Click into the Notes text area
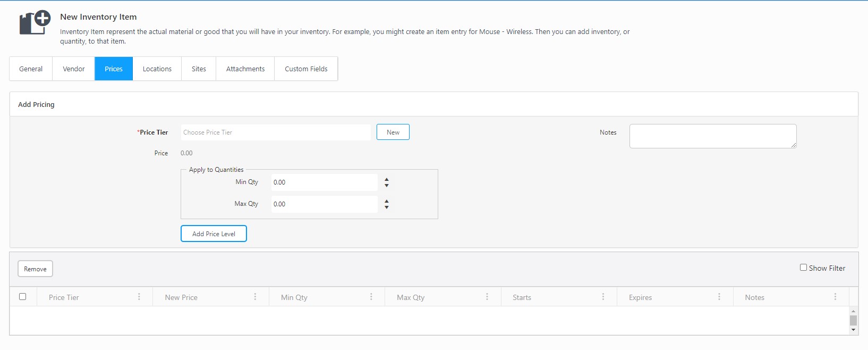This screenshot has width=868, height=350. tap(712, 136)
